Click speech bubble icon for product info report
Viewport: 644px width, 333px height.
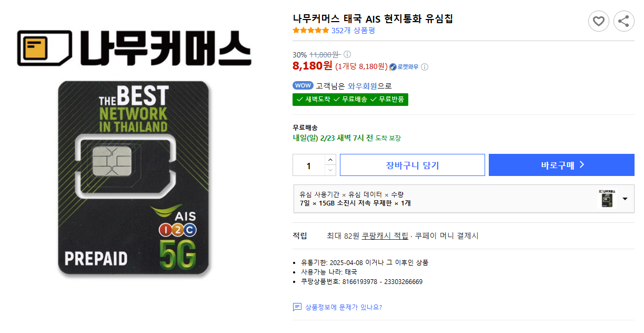pyautogui.click(x=297, y=307)
